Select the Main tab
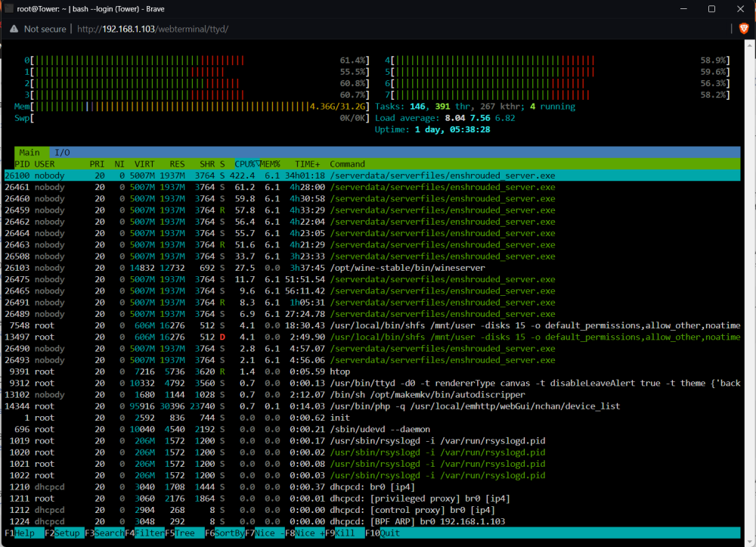 29,152
